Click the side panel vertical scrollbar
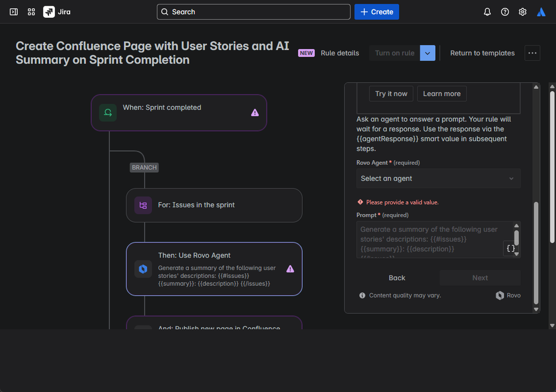 point(536,253)
